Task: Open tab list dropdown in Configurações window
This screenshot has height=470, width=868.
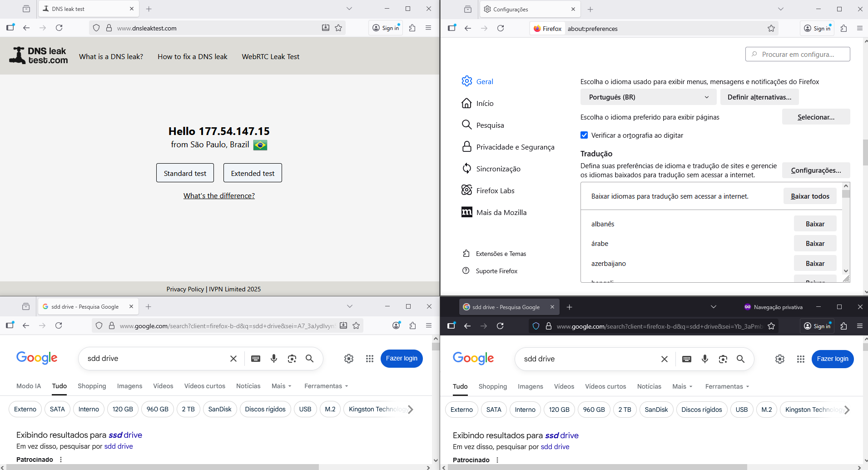Action: click(x=781, y=9)
